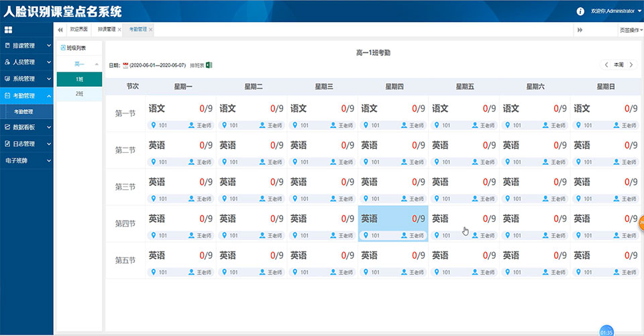Click room 101 in 星期六 第二节 cell
This screenshot has width=644, height=336.
(517, 162)
